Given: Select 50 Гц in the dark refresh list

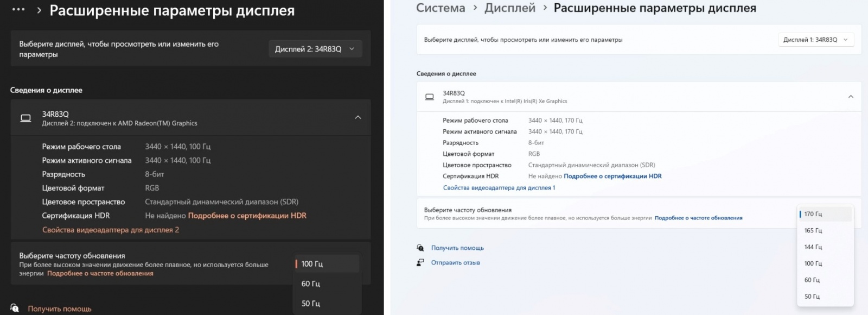Looking at the screenshot, I should [311, 303].
